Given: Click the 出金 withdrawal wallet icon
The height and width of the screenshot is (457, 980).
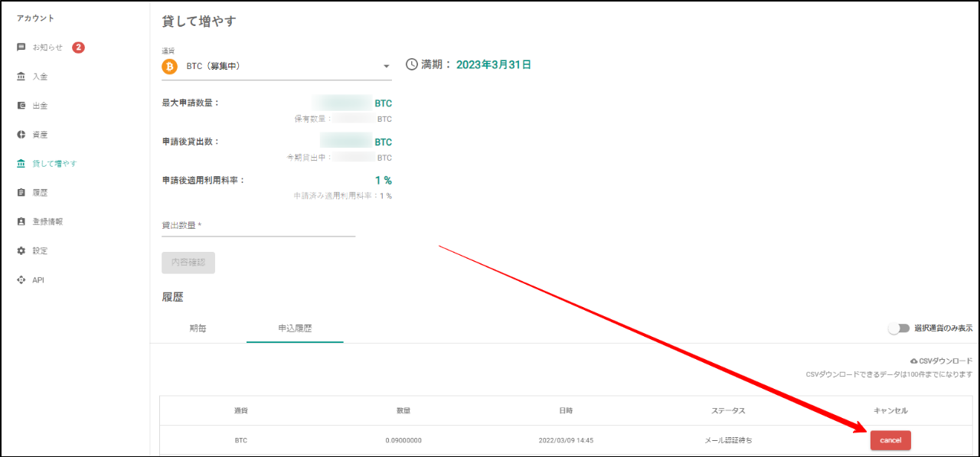Looking at the screenshot, I should click(21, 106).
